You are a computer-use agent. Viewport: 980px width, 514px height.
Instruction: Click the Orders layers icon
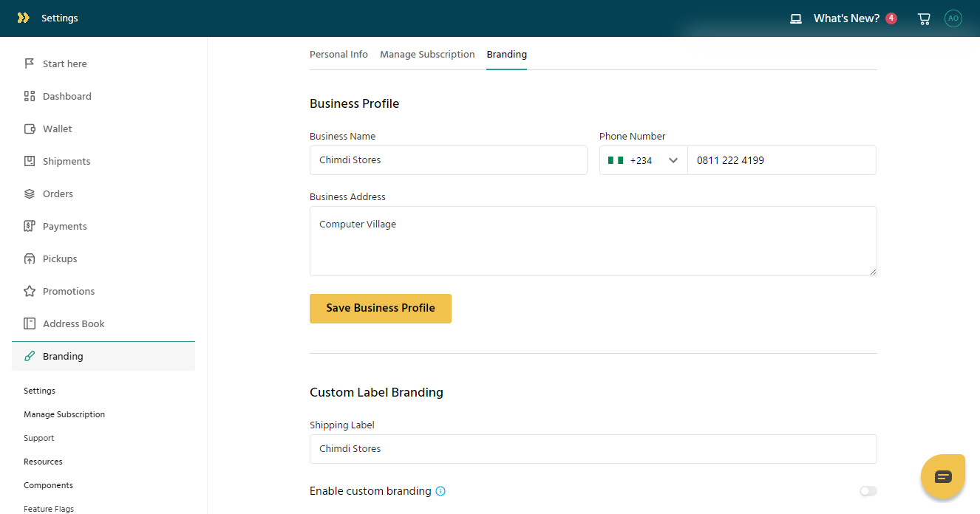[30, 193]
